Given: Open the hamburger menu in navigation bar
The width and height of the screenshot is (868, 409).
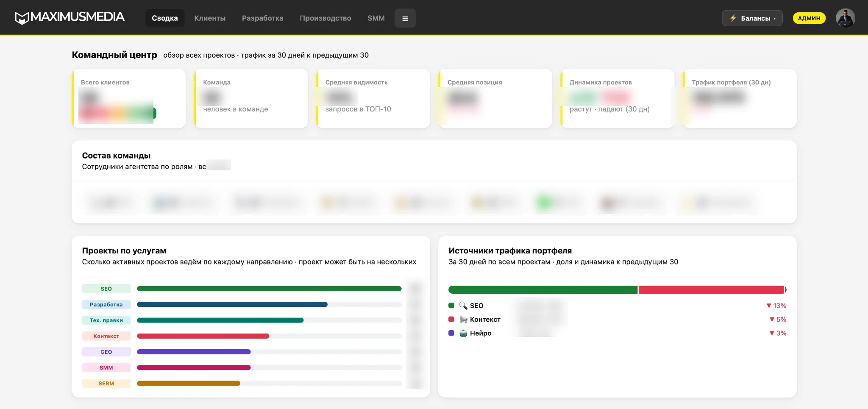Looking at the screenshot, I should (x=405, y=18).
